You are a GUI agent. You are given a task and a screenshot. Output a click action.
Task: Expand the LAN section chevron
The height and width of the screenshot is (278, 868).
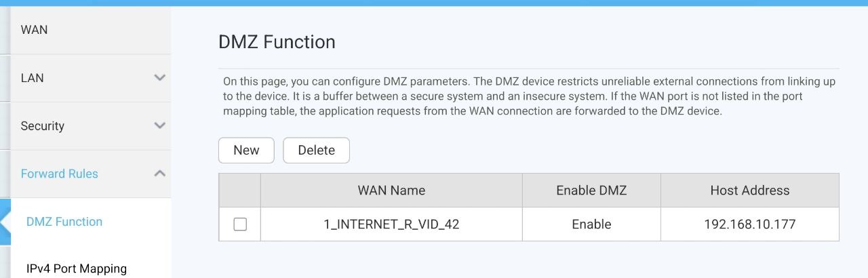click(160, 78)
